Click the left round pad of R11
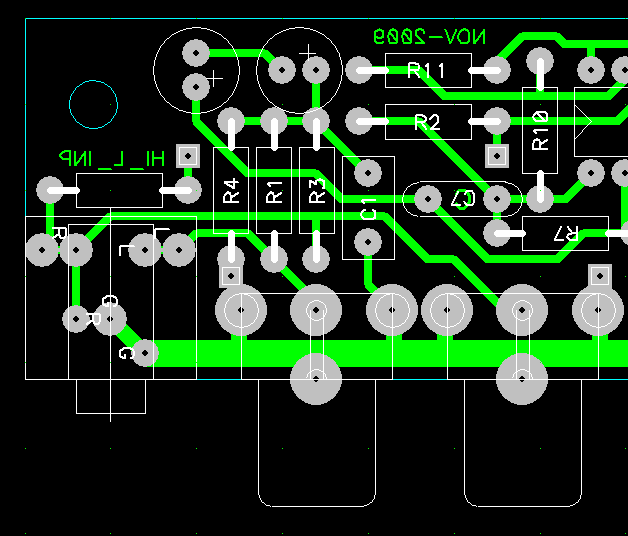The width and height of the screenshot is (628, 536). [359, 71]
